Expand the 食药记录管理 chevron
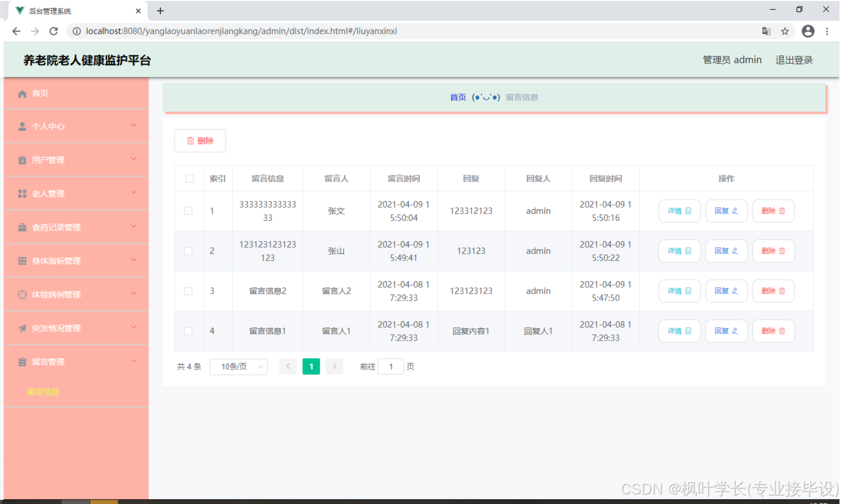Viewport: 841px width, 504px height. (133, 226)
